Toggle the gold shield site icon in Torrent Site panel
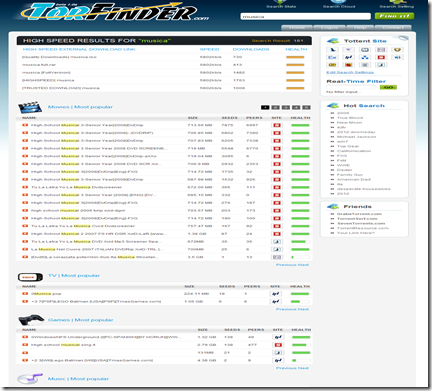Image resolution: width=432 pixels, height=391 pixels. pyautogui.click(x=397, y=50)
